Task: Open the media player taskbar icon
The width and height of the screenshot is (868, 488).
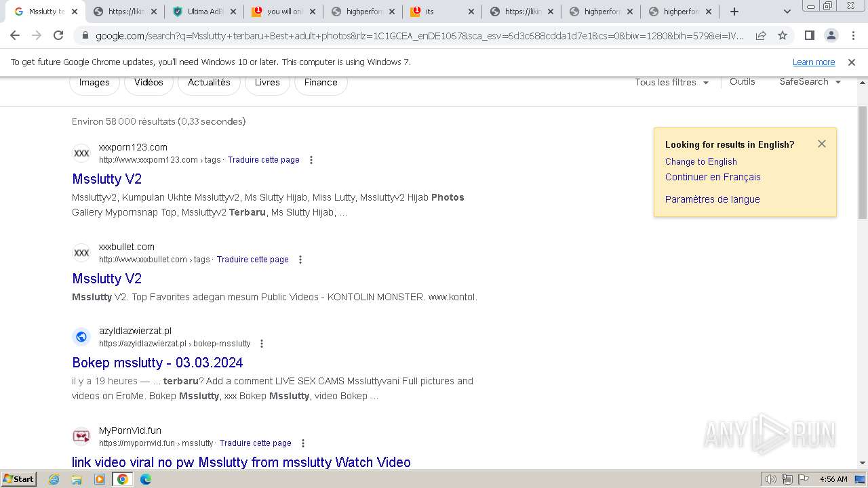Action: 100,479
